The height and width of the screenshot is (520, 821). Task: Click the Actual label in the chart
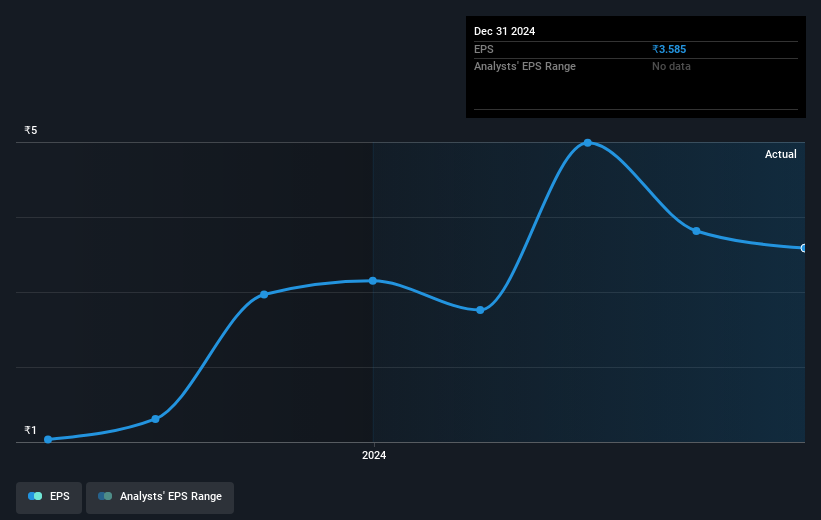click(781, 154)
